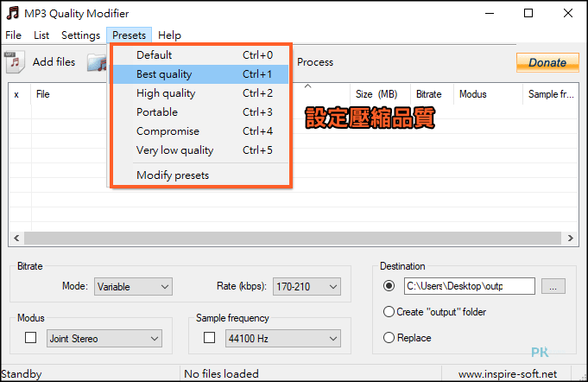Open the Joint Stereo modus dropdown
The image size is (588, 382).
104,339
